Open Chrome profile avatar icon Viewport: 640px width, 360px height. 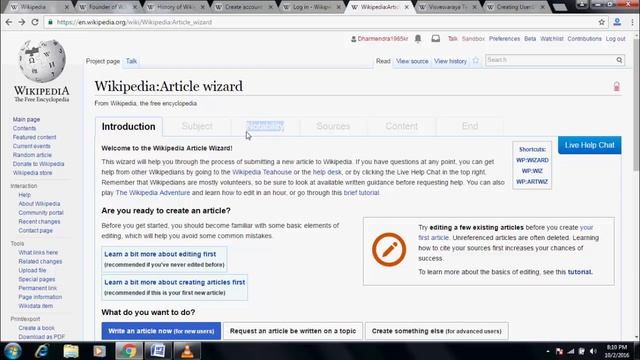click(x=617, y=22)
